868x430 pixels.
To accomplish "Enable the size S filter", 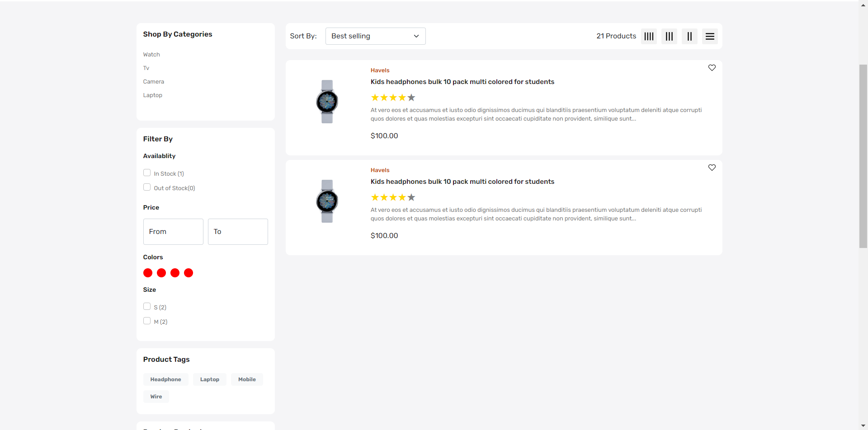I will click(x=146, y=306).
